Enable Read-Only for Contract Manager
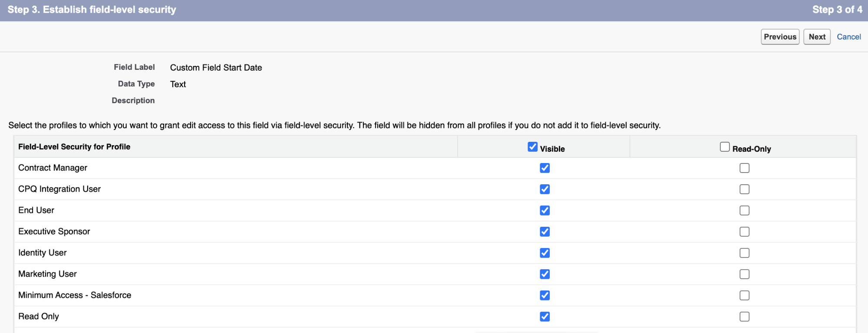This screenshot has width=868, height=333. (x=744, y=168)
